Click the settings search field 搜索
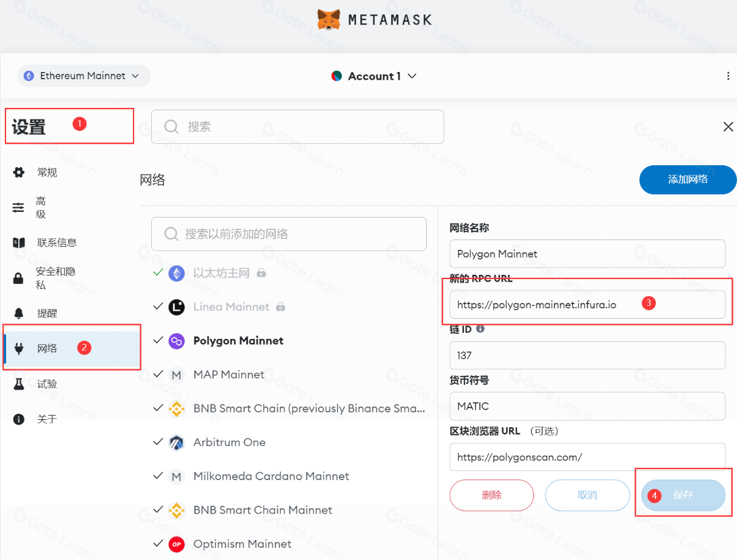 pos(297,127)
